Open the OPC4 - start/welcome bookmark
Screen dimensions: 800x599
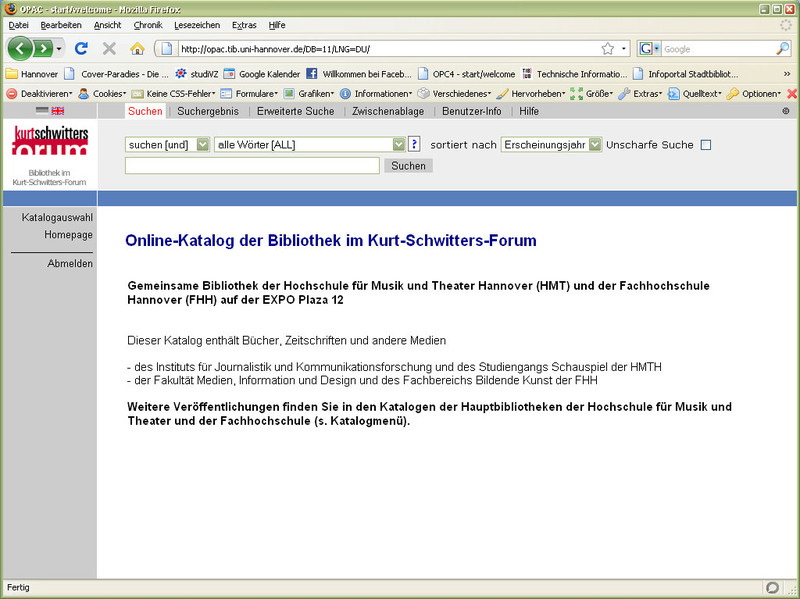click(x=466, y=74)
